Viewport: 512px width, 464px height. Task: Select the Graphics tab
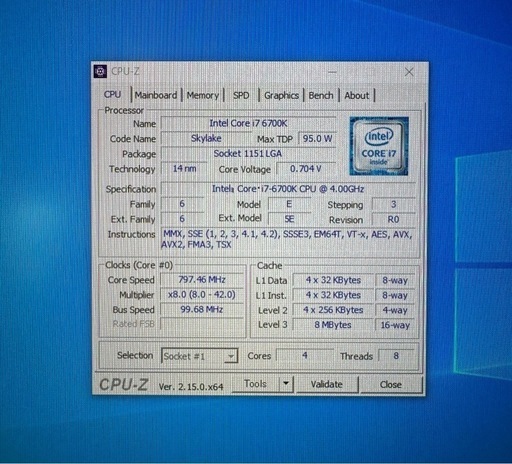point(281,95)
